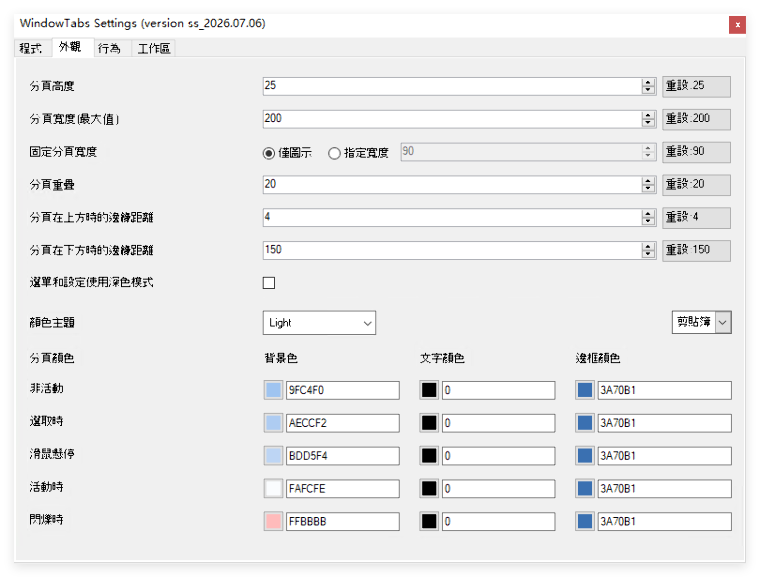Image resolution: width=760 pixels, height=578 pixels.
Task: Click stepper arrows of 分頁寬度 (最大值) field
Action: click(648, 119)
